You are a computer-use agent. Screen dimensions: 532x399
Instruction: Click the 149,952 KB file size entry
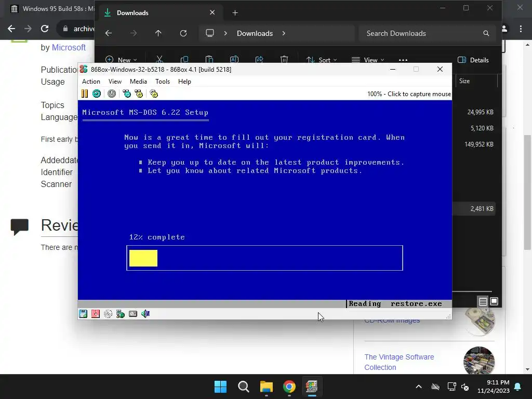click(478, 144)
